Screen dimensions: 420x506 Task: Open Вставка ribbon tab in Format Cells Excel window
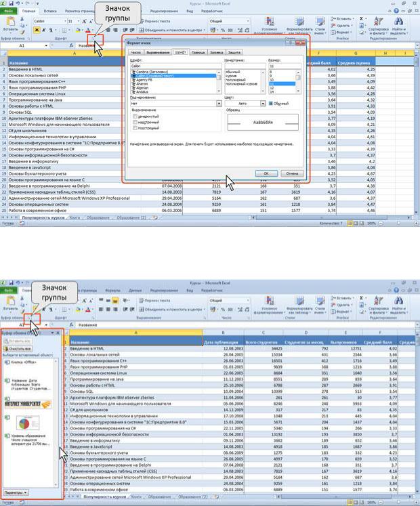pos(50,11)
